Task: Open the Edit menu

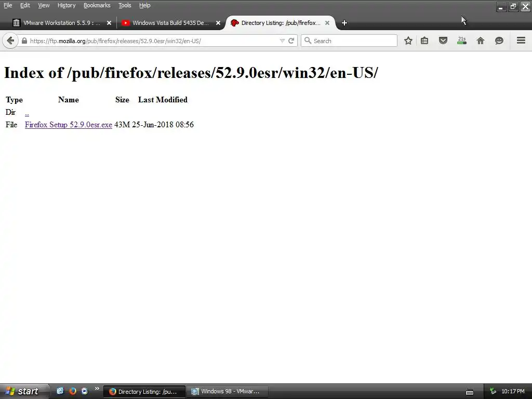Action: 25,5
